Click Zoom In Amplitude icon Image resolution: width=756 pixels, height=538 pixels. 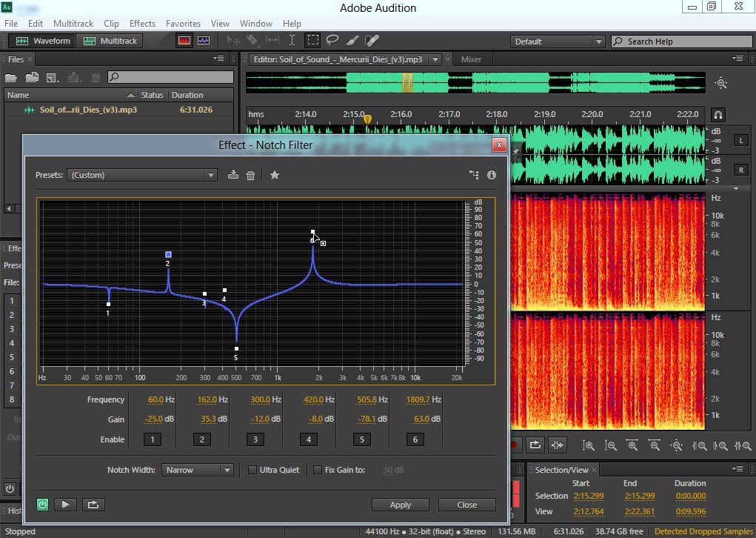tap(588, 445)
